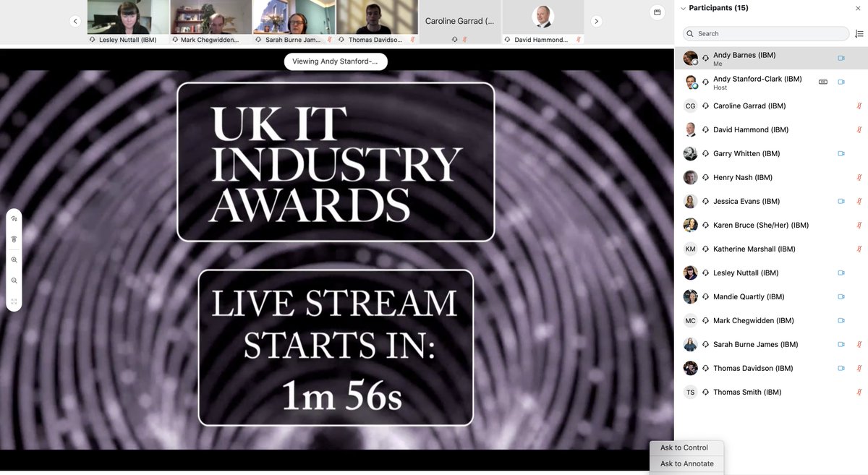Click Andy Barnes video camera icon
Image resolution: width=868 pixels, height=475 pixels.
(841, 58)
